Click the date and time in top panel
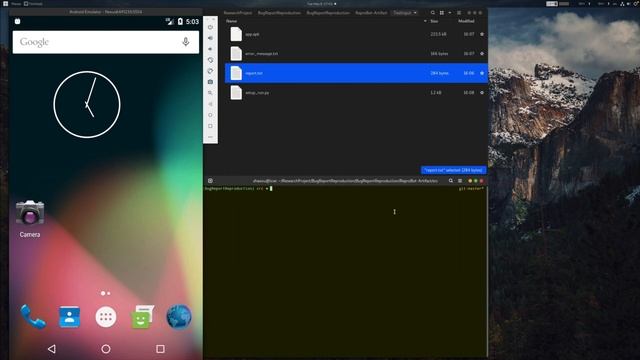The image size is (640, 360). pyautogui.click(x=321, y=4)
